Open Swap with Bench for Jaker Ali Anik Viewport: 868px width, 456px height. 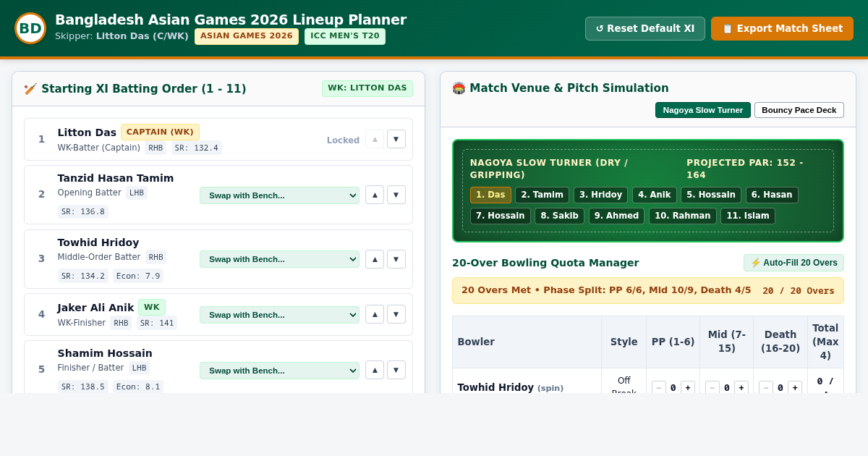[x=279, y=315]
